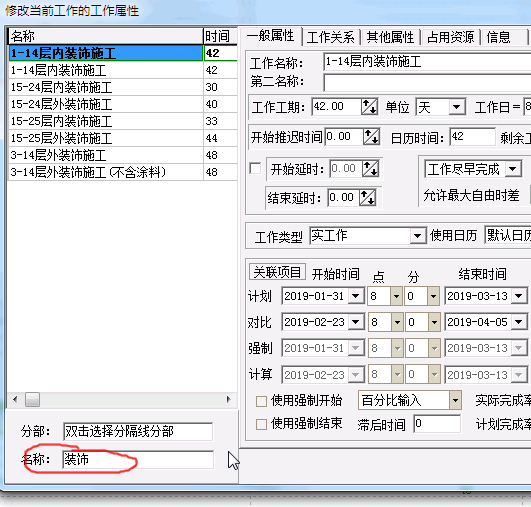Switch to the 工作关系 tab
531x507 pixels.
click(x=330, y=37)
